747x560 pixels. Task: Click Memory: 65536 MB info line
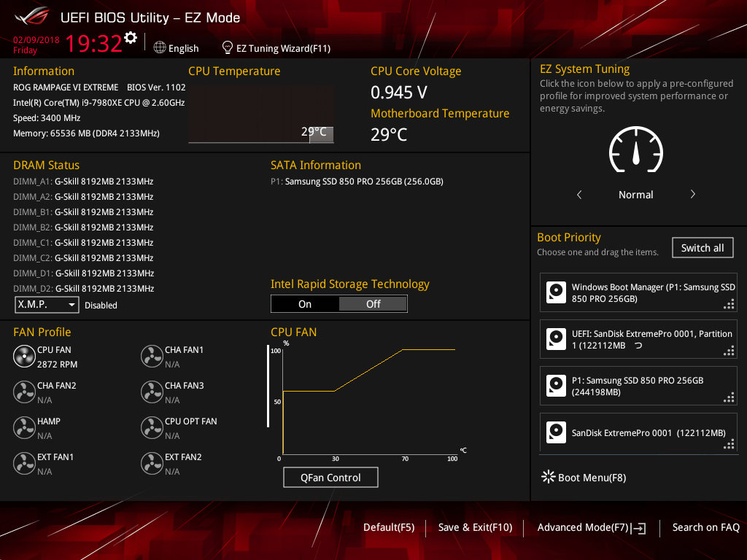point(86,133)
